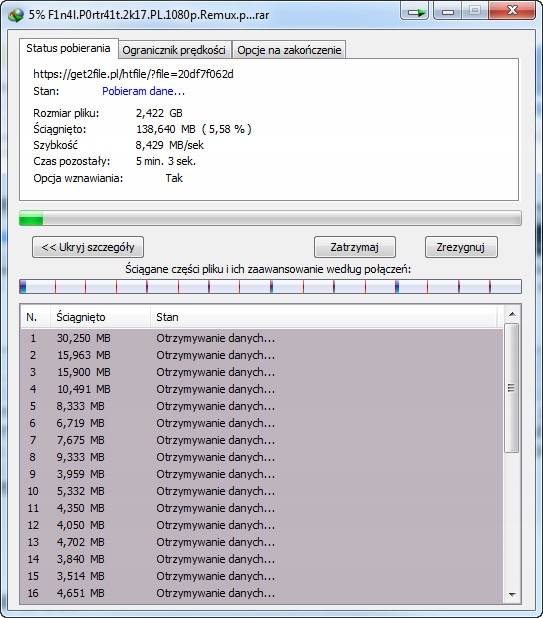
Task: Select connection row 1 with 30,250 MB
Action: coord(262,338)
